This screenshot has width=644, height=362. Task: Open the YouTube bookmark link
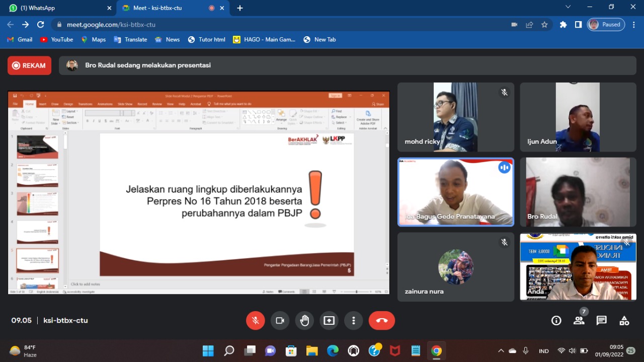coord(56,40)
